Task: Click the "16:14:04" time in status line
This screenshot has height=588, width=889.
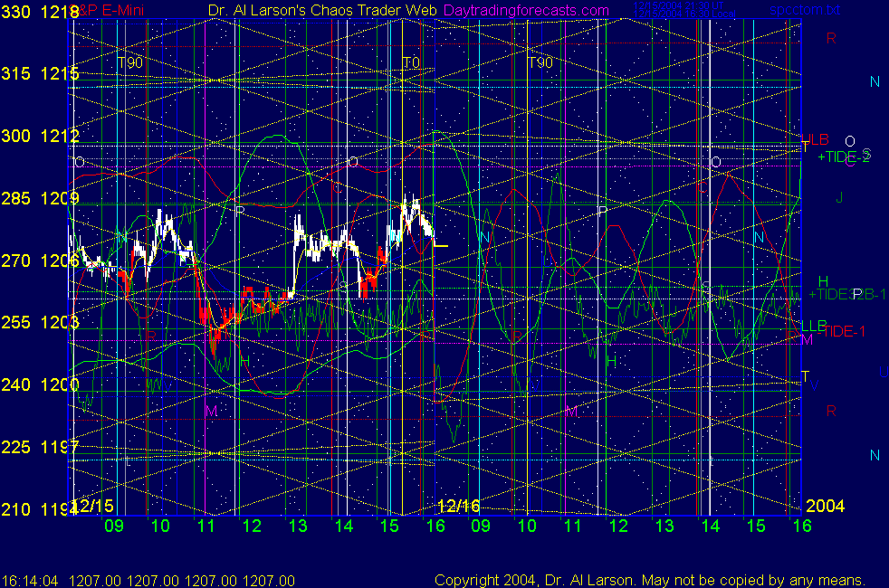Action: [30, 581]
